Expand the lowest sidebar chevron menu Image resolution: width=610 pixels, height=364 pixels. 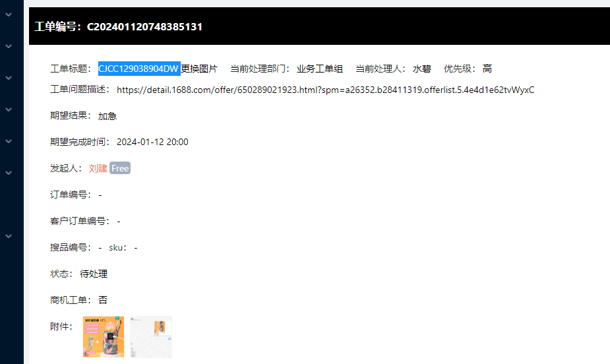click(9, 236)
